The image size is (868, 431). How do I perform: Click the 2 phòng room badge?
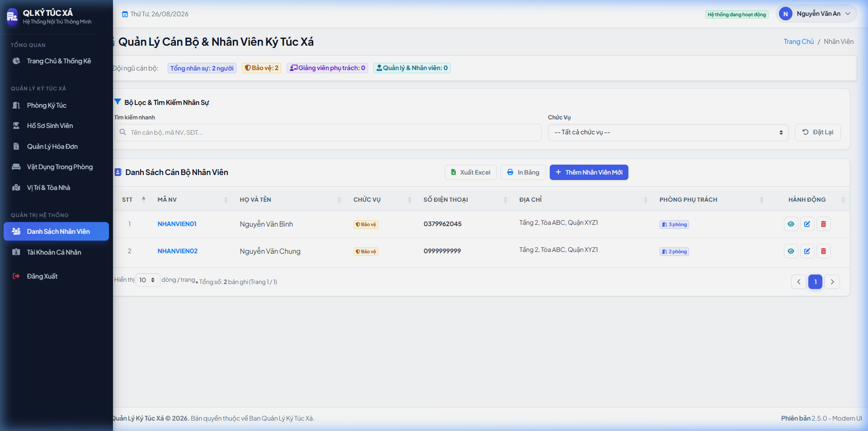coord(674,251)
